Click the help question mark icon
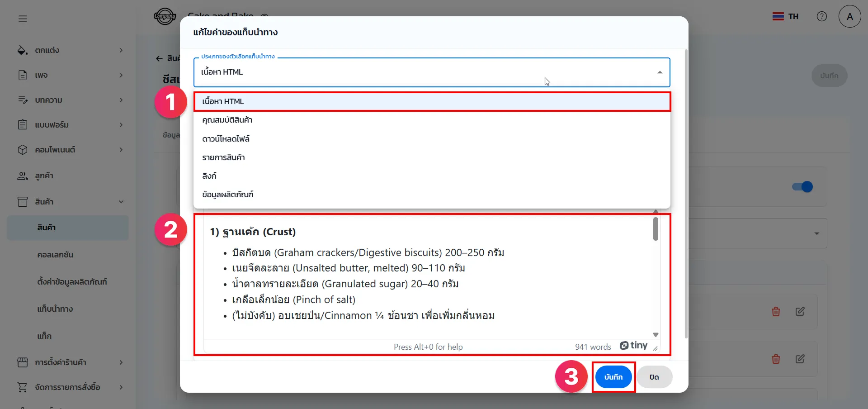Screen dimensions: 868x409 point(821,16)
